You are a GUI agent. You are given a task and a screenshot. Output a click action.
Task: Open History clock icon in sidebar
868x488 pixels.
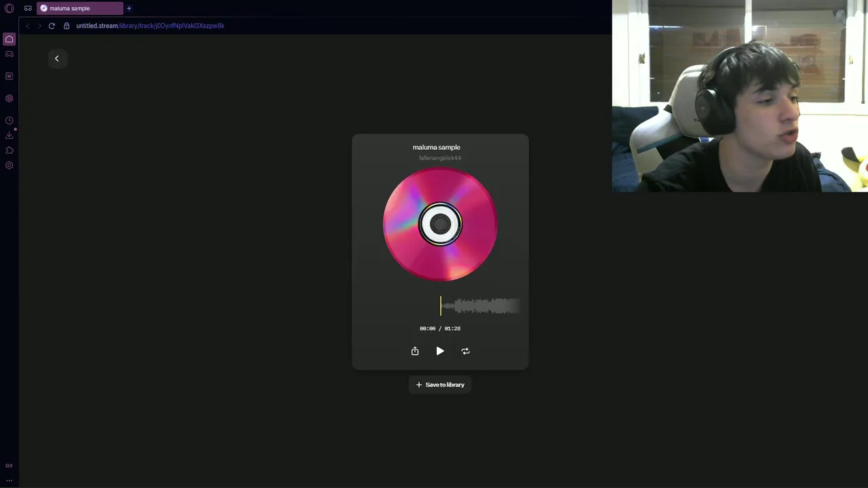[9, 121]
